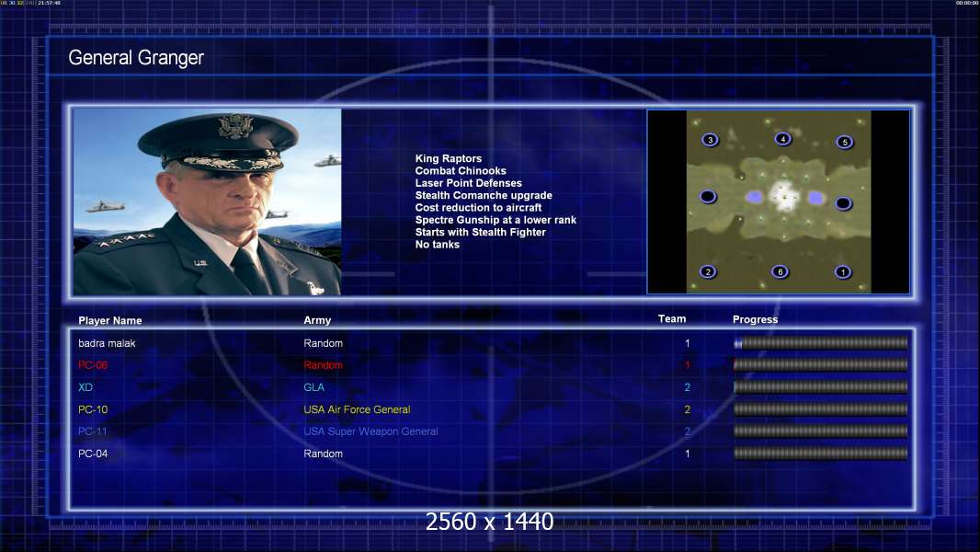The image size is (980, 552).
Task: Click badra malak's loading progress bar
Action: pos(821,342)
